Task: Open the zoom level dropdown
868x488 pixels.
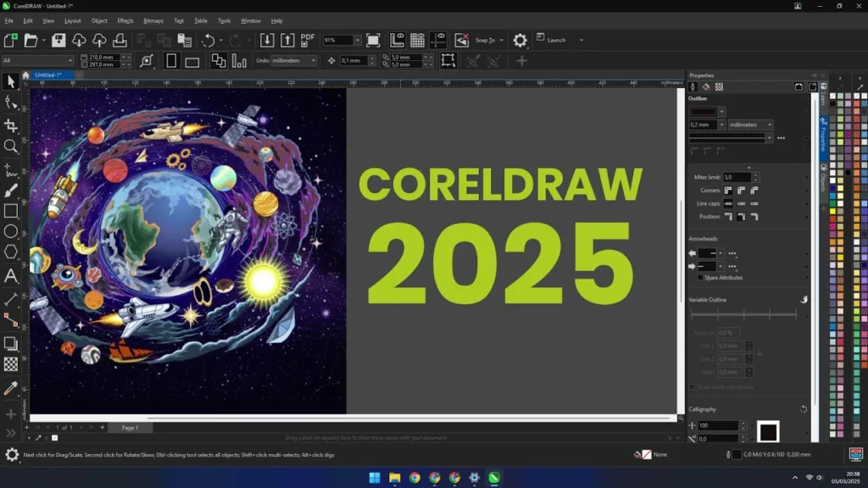Action: pyautogui.click(x=357, y=39)
